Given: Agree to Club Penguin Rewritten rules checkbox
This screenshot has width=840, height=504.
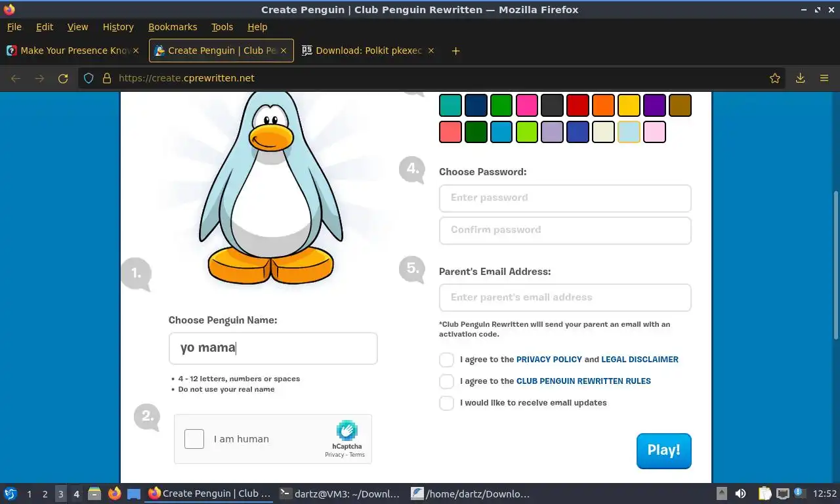Looking at the screenshot, I should pyautogui.click(x=446, y=381).
